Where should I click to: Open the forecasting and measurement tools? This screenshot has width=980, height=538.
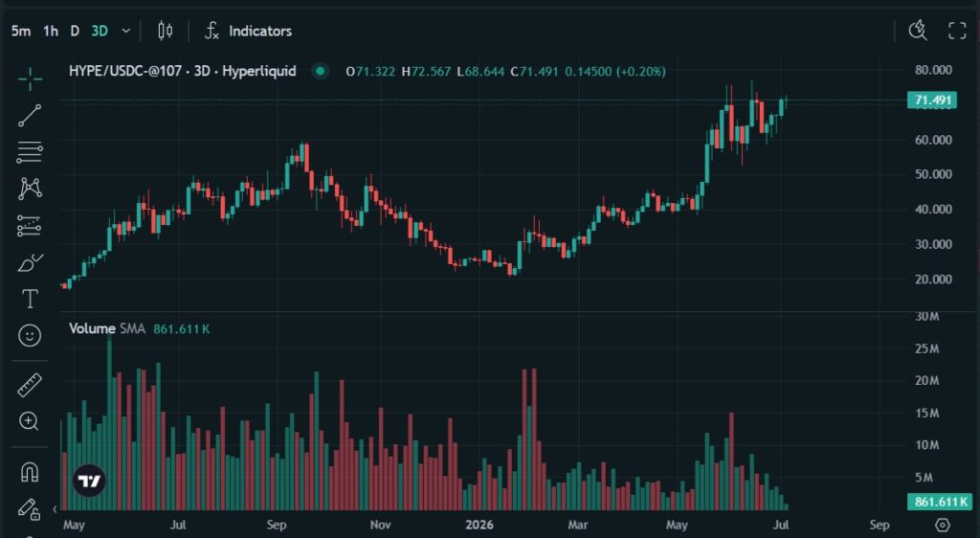pos(30,226)
